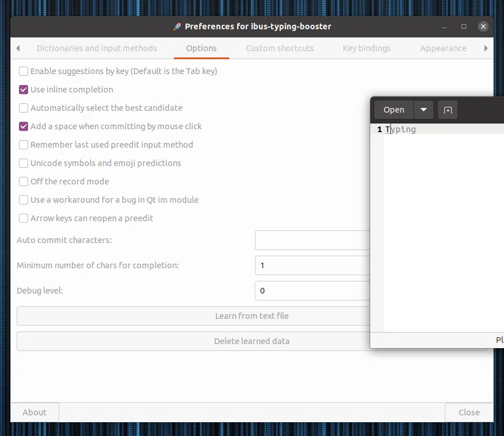Screen dimensions: 504x436
Task: Click the Learn from text file button
Action: click(193, 316)
